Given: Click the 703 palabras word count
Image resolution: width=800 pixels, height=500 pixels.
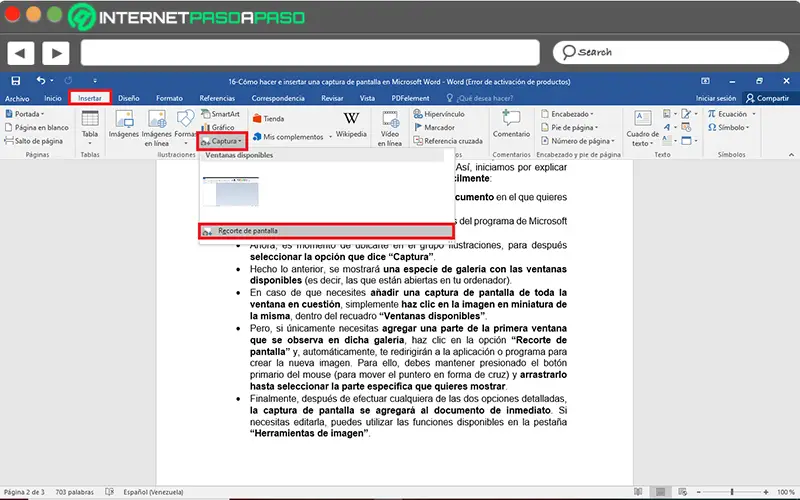Looking at the screenshot, I should coord(74,492).
